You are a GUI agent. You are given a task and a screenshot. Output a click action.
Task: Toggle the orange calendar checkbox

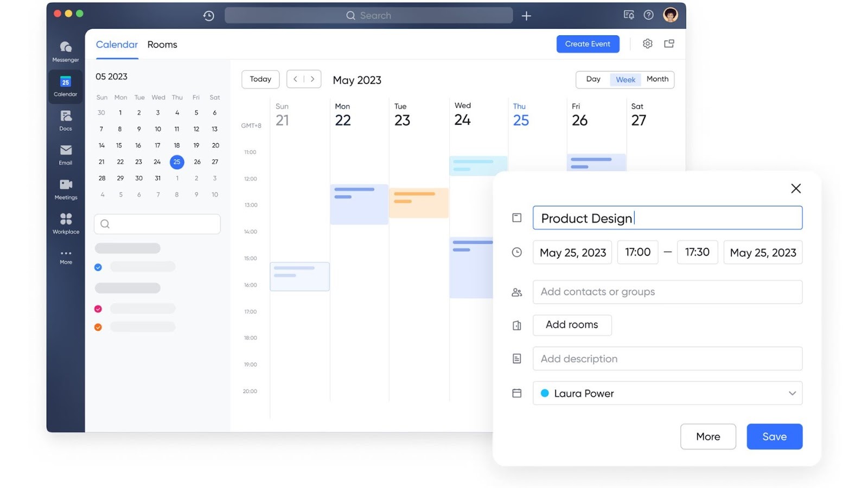[98, 327]
